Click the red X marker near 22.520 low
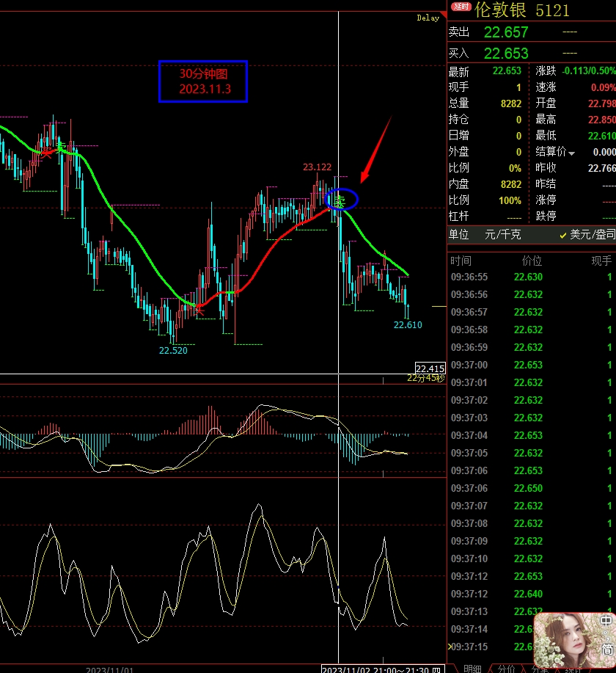The width and height of the screenshot is (616, 673). [x=199, y=310]
